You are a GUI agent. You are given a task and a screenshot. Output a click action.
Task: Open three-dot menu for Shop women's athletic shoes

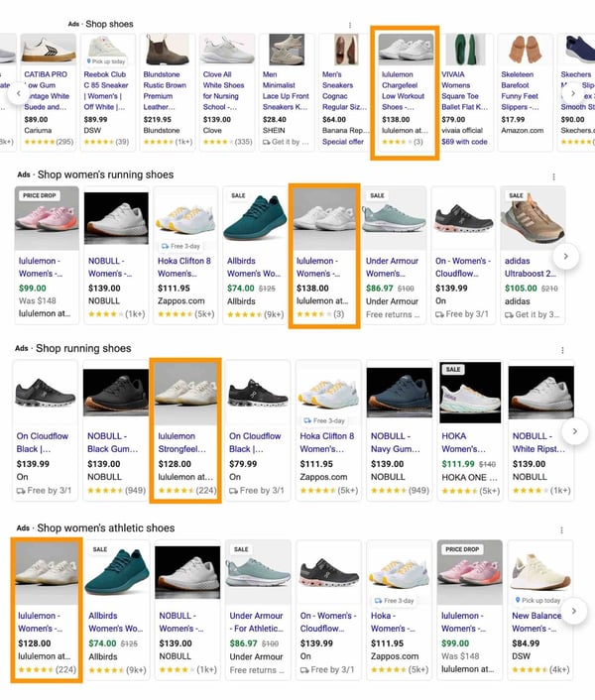click(561, 529)
